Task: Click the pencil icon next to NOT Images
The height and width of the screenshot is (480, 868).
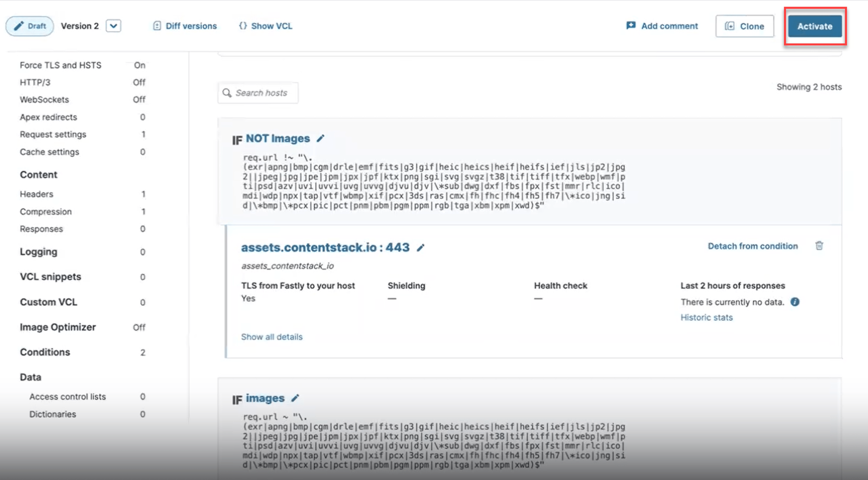Action: [321, 138]
